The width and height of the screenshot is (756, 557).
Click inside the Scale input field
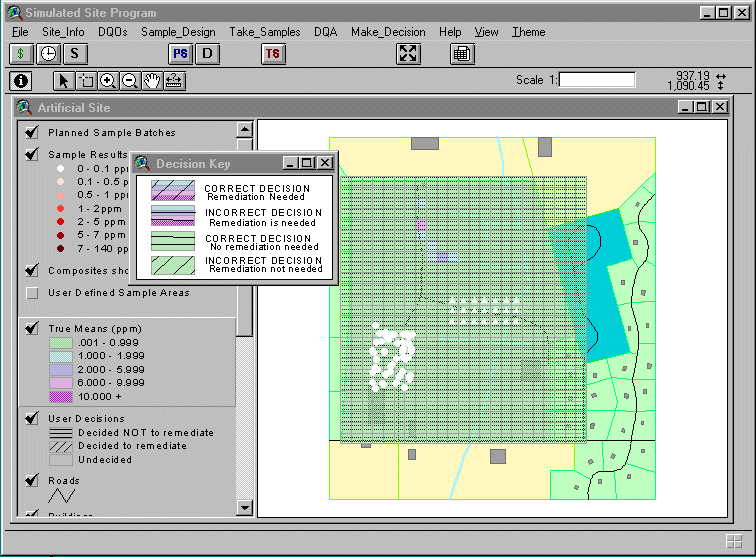(597, 80)
